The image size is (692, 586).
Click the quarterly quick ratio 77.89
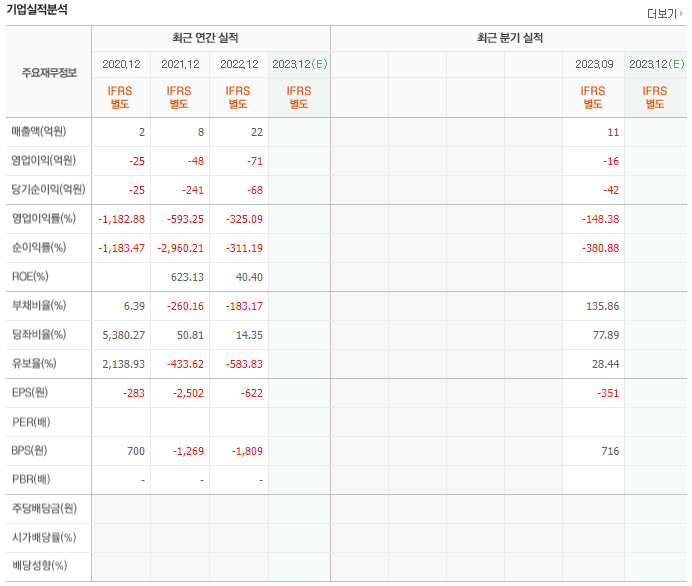(x=606, y=335)
